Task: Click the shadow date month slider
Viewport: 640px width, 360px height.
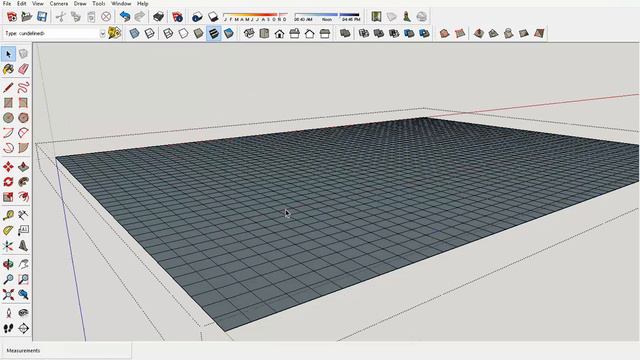Action: click(256, 17)
